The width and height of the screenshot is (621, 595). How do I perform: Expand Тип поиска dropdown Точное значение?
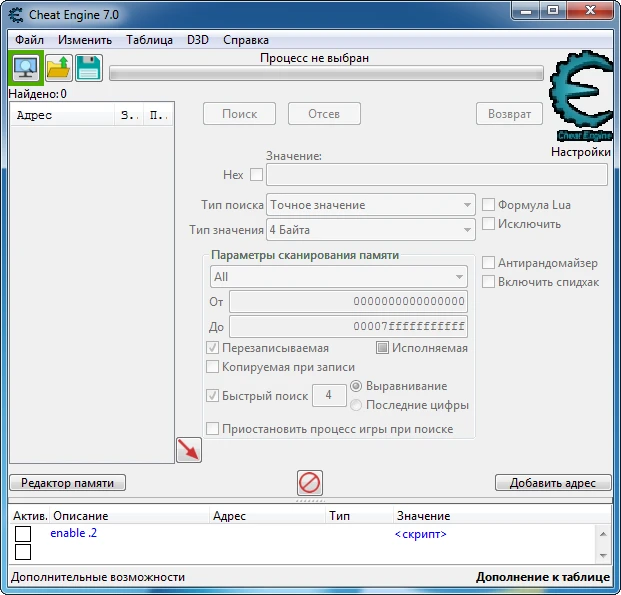[371, 205]
